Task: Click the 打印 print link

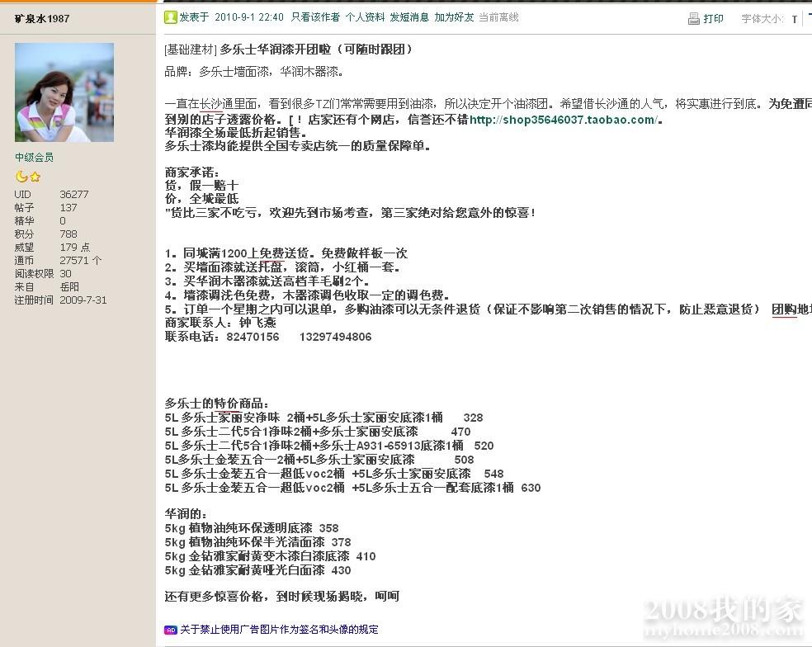Action: 713,19
